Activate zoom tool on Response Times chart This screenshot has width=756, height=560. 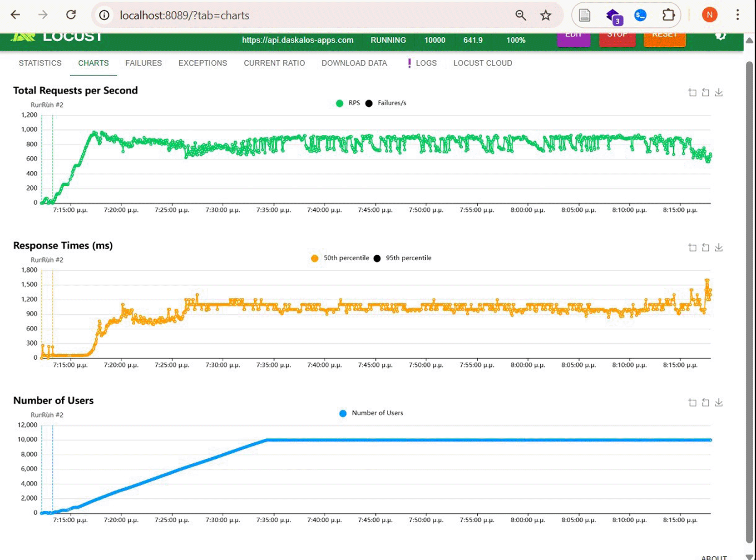tap(692, 247)
